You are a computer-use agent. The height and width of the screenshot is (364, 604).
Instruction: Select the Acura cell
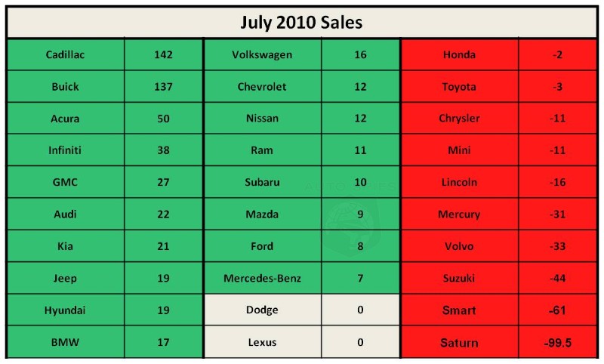pyautogui.click(x=66, y=119)
